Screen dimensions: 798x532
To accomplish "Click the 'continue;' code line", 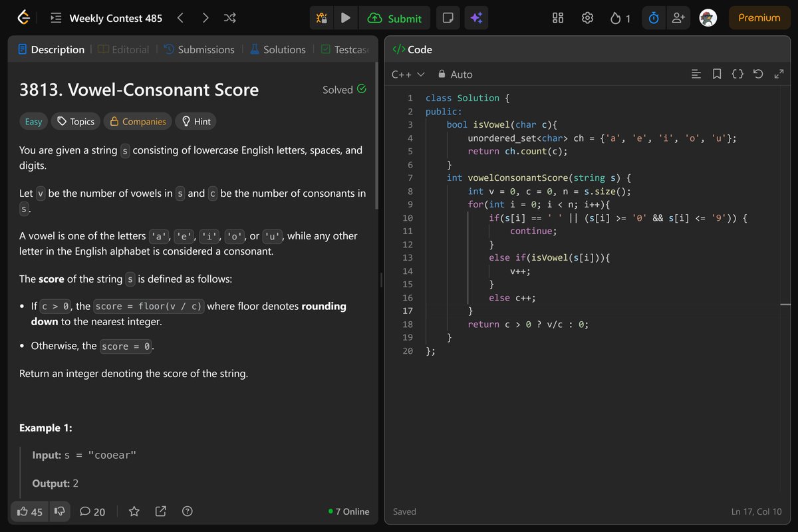I will [x=533, y=231].
